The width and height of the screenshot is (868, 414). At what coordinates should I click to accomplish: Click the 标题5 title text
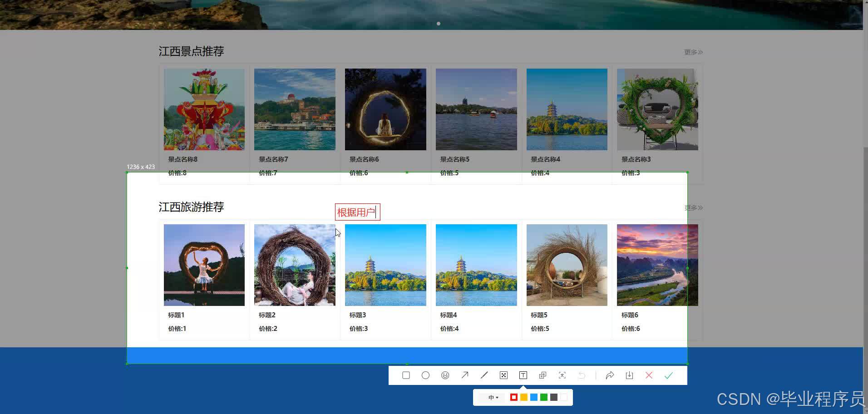[539, 315]
